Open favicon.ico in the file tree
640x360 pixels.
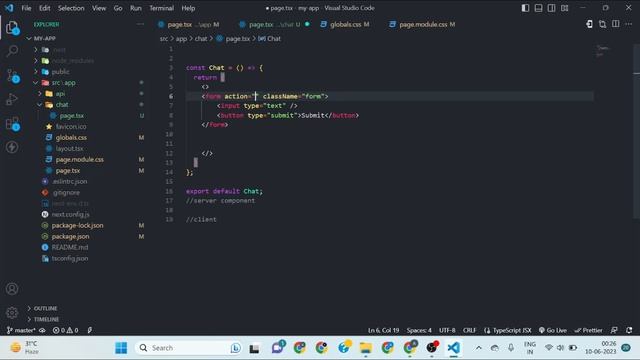coord(71,127)
